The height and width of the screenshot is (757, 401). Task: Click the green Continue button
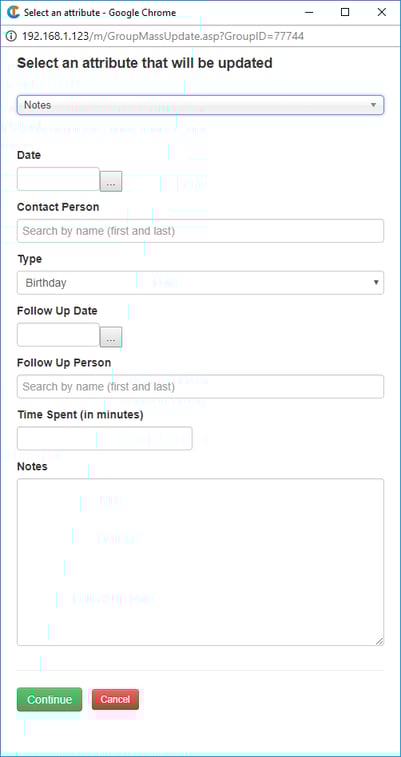pyautogui.click(x=49, y=700)
